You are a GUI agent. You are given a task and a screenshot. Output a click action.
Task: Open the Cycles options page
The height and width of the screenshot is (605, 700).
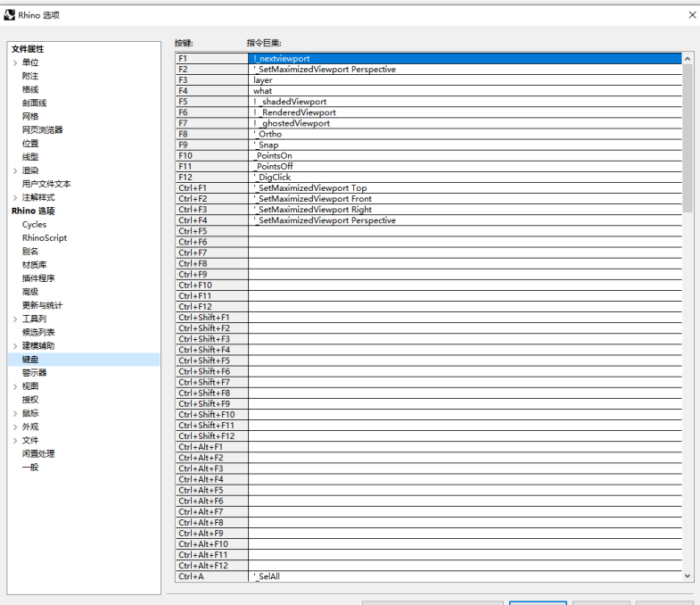point(34,225)
